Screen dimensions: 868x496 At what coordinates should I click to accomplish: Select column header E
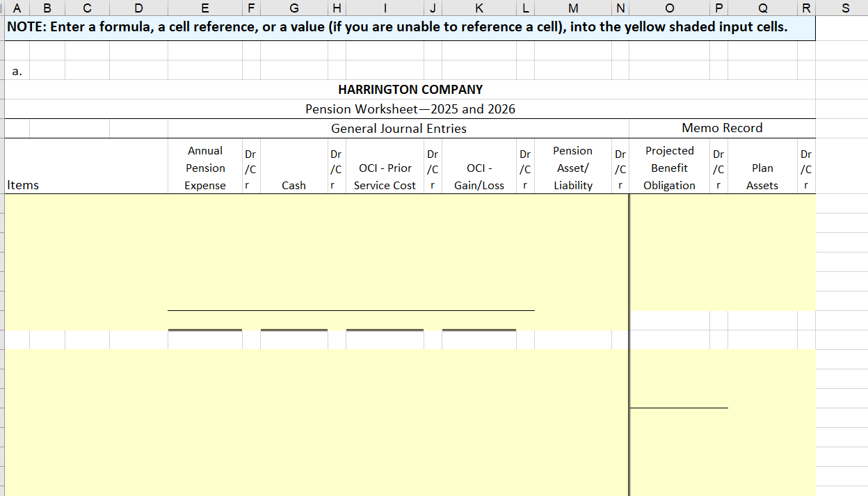(204, 8)
